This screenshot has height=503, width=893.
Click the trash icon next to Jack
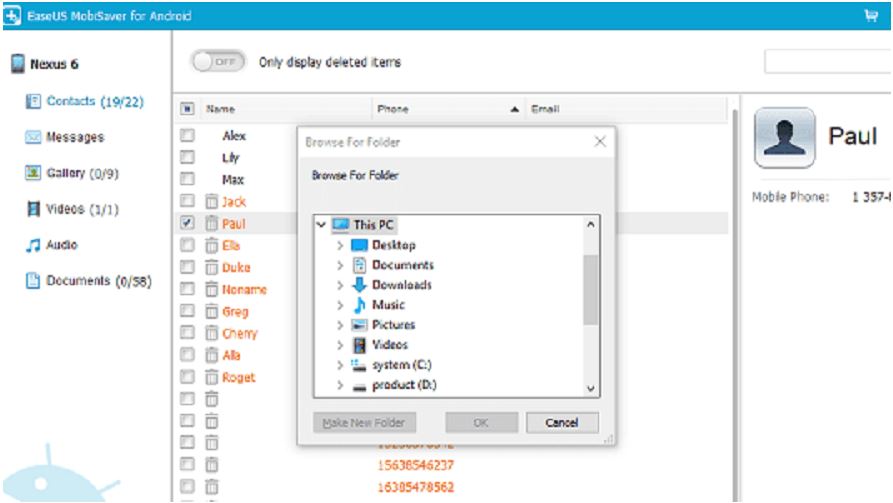tap(211, 201)
